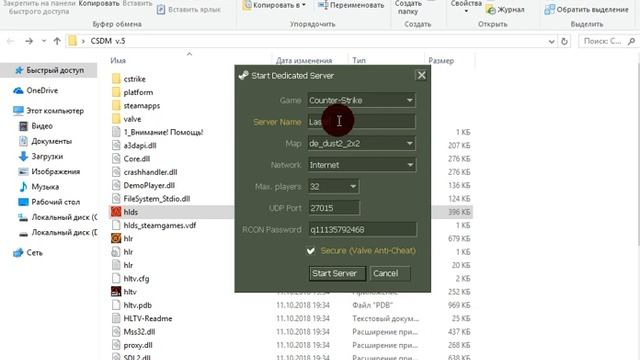
Task: Sort by Размер column header
Action: pyautogui.click(x=441, y=60)
